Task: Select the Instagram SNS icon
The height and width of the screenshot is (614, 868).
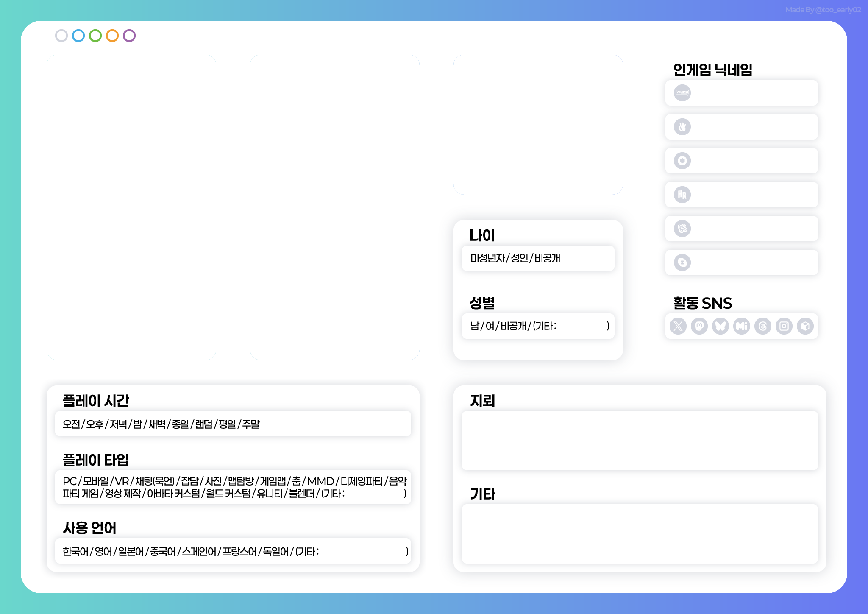Action: tap(784, 326)
